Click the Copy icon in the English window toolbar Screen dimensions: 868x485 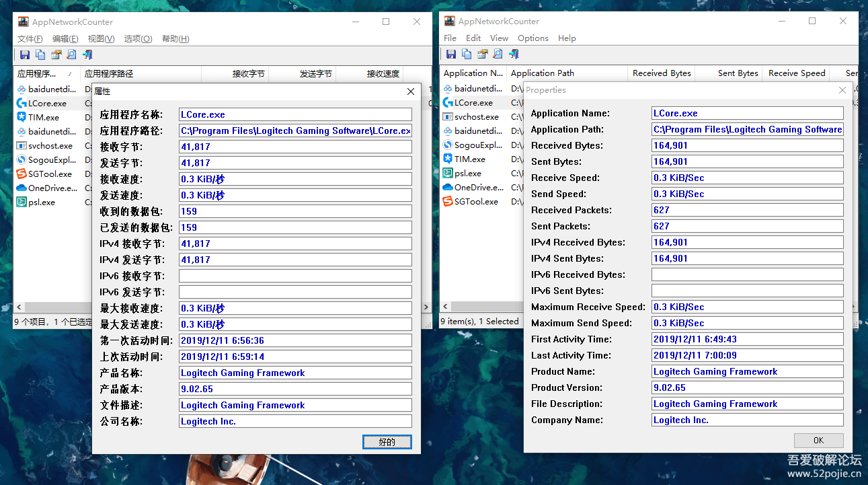point(467,54)
